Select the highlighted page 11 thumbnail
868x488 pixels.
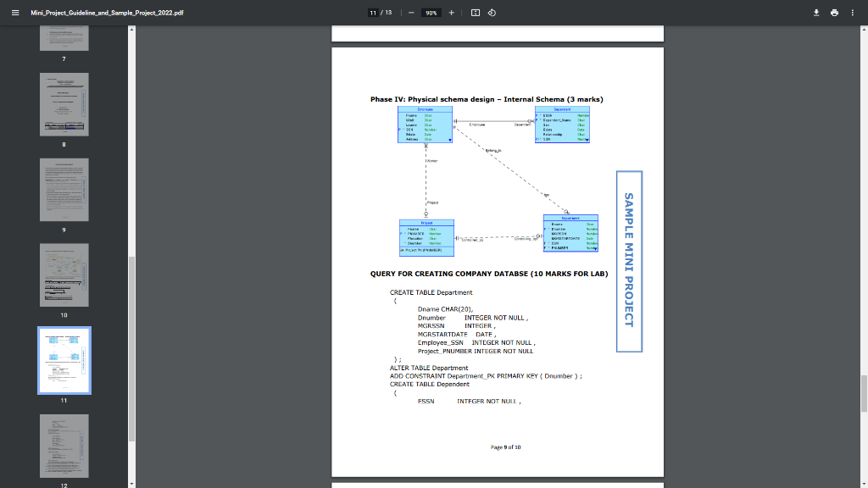pos(64,360)
